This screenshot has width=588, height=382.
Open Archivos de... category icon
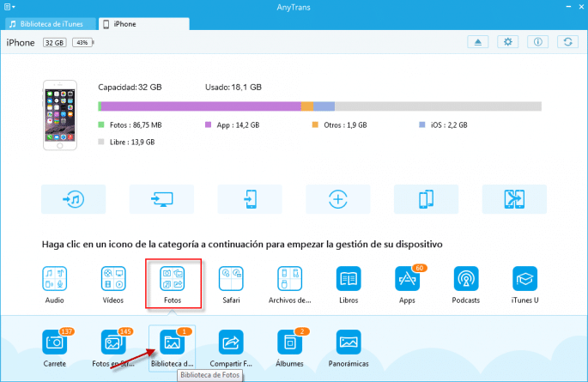[290, 280]
